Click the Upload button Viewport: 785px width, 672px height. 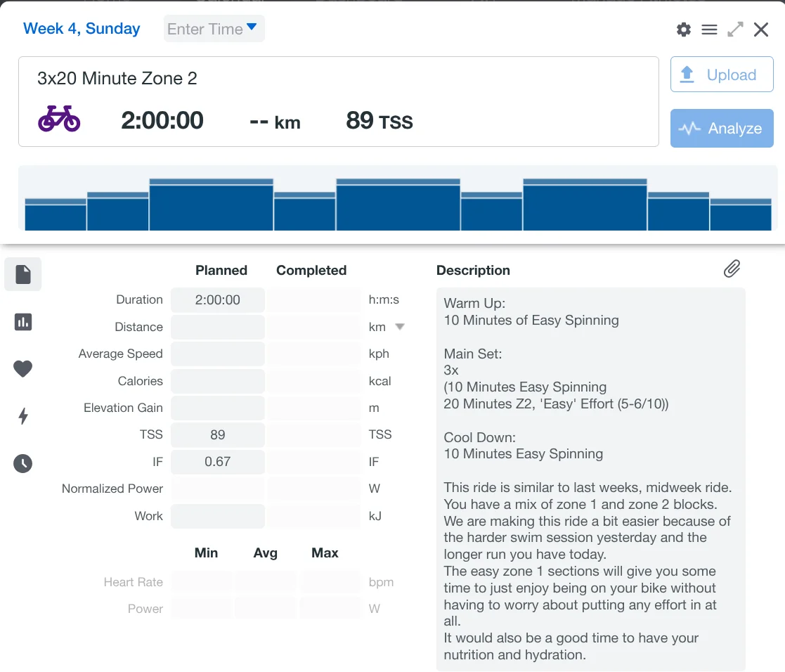722,75
